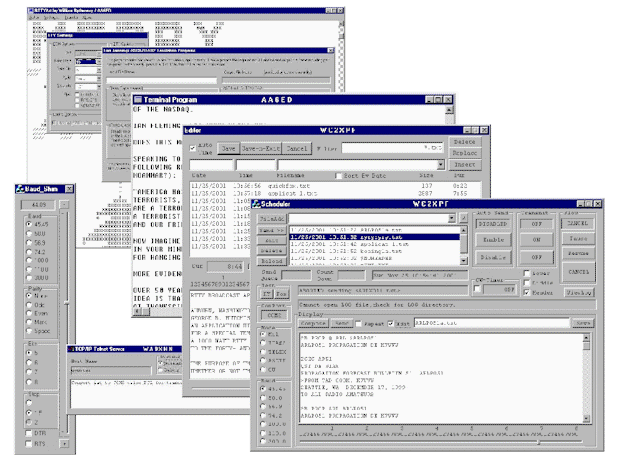Click Filter input field in Editor

coord(392,148)
